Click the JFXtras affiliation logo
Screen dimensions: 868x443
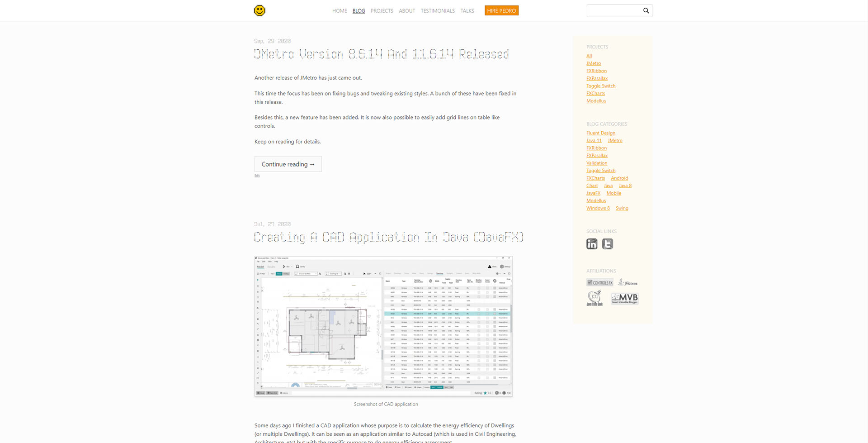(x=628, y=282)
